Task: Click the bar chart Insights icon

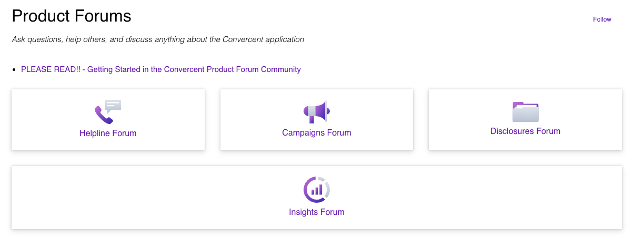Action: 316,190
